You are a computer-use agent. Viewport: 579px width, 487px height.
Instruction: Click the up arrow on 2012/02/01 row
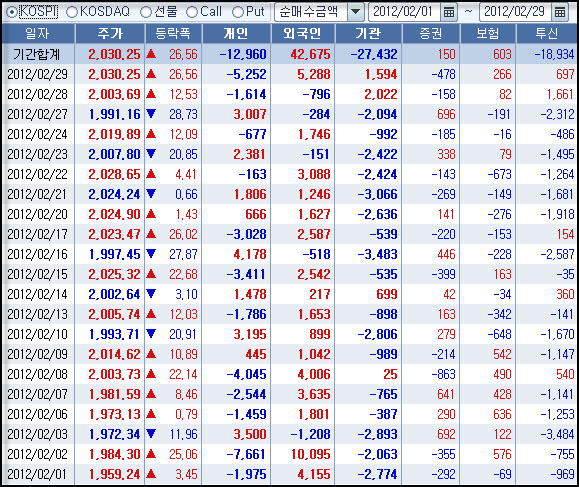[151, 474]
